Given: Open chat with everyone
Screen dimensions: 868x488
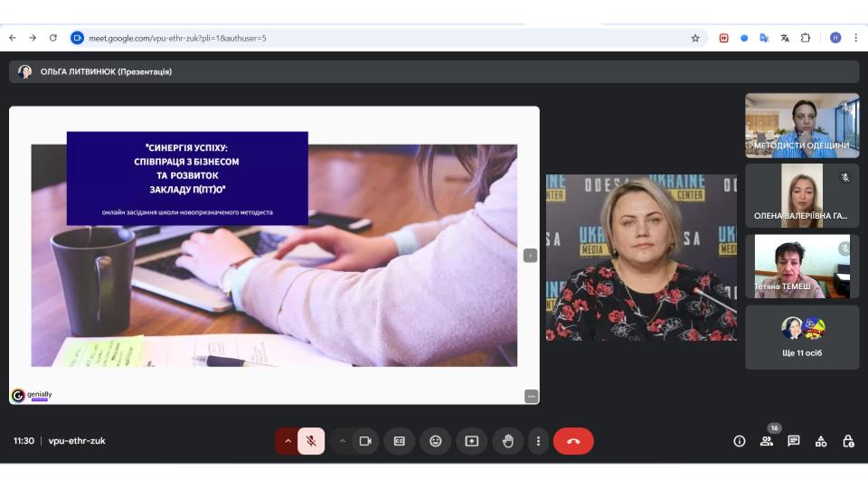Looking at the screenshot, I should click(x=794, y=441).
